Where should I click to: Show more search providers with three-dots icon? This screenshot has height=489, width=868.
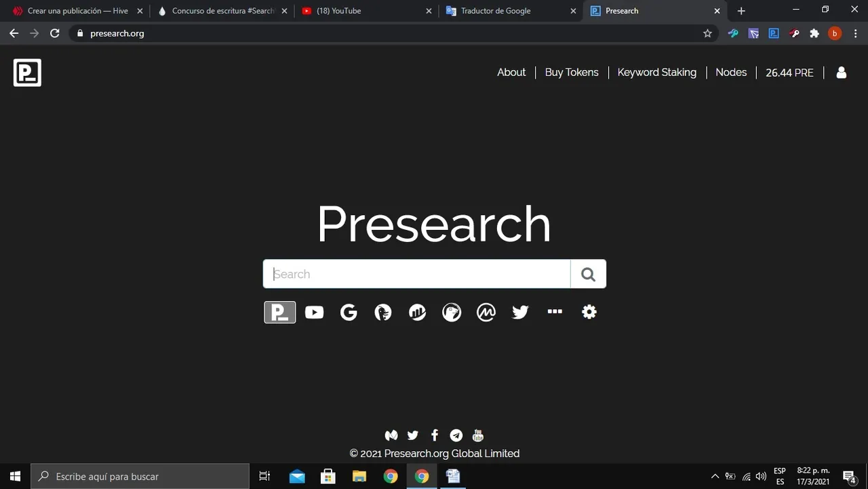[x=555, y=312]
